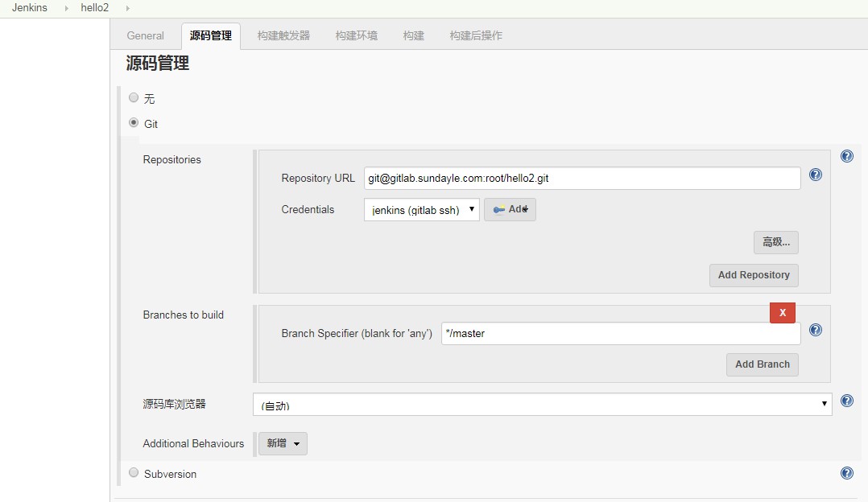This screenshot has width=868, height=502.
Task: Open the Credentials dropdown jenkins (gitlab ssh)
Action: click(x=421, y=210)
